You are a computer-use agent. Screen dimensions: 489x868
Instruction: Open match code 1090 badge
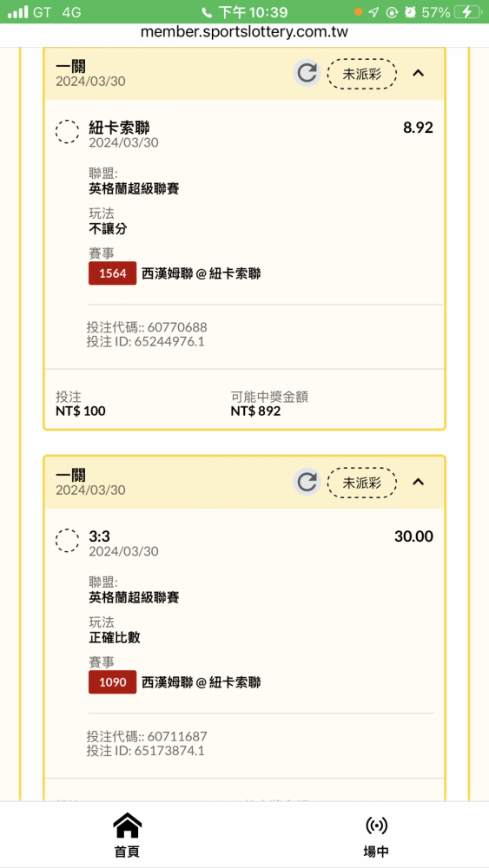point(112,682)
